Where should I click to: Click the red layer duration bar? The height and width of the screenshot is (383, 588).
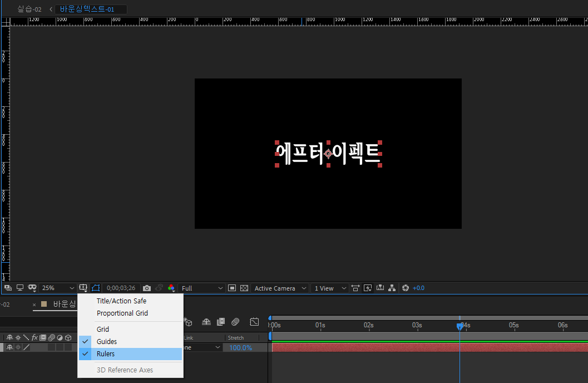click(x=430, y=348)
